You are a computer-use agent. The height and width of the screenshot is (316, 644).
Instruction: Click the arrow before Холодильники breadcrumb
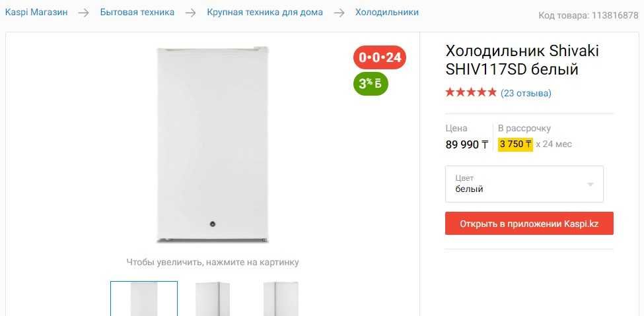[x=339, y=13]
